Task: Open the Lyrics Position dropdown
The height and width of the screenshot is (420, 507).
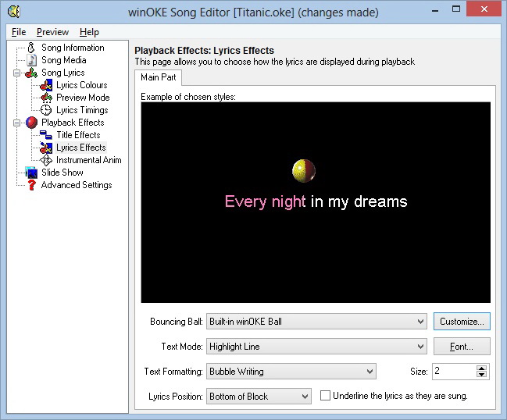Action: click(x=259, y=397)
